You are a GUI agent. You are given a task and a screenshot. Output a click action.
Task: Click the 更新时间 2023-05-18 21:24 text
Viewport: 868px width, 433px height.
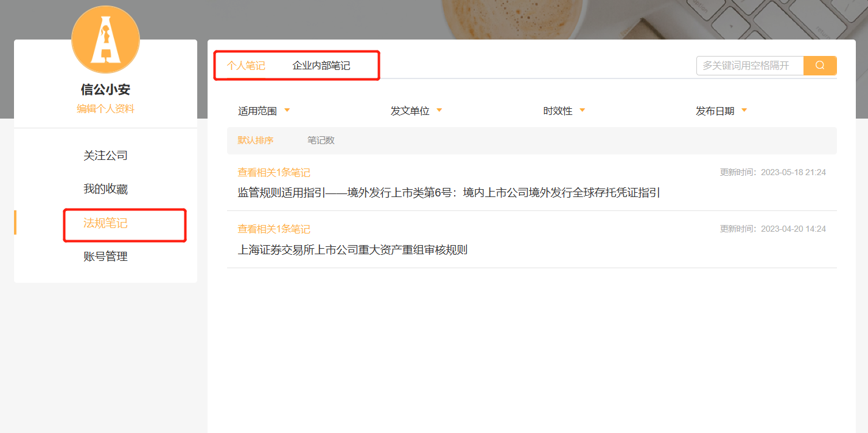coord(773,172)
